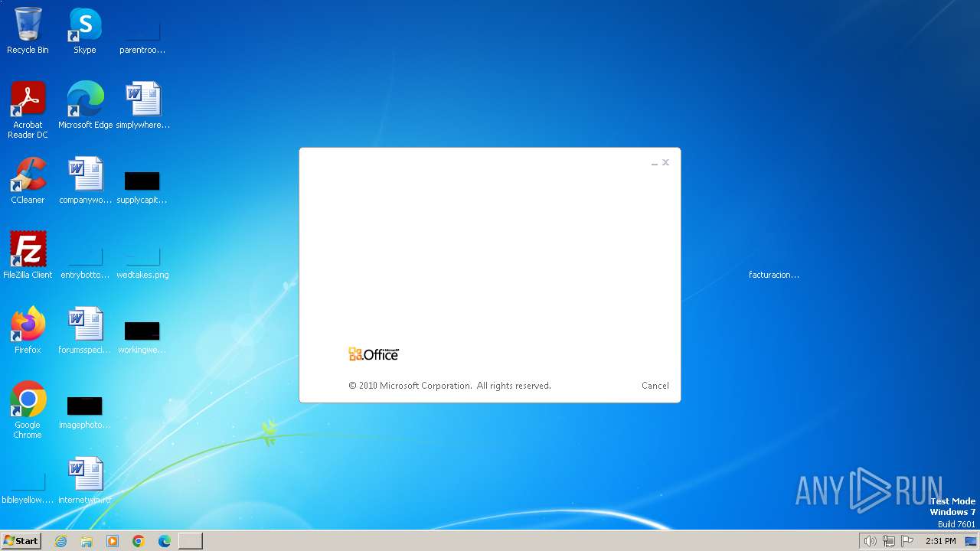Viewport: 980px width, 551px height.
Task: Select the simplywhere... Word document
Action: tap(142, 106)
